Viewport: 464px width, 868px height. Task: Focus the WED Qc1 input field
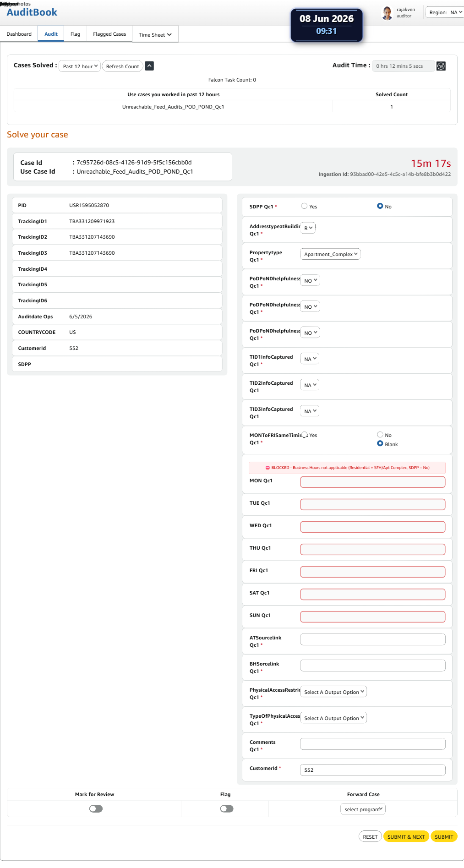coord(373,527)
